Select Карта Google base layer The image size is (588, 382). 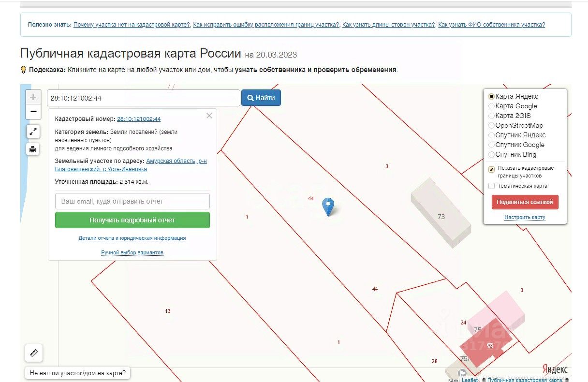(x=492, y=106)
